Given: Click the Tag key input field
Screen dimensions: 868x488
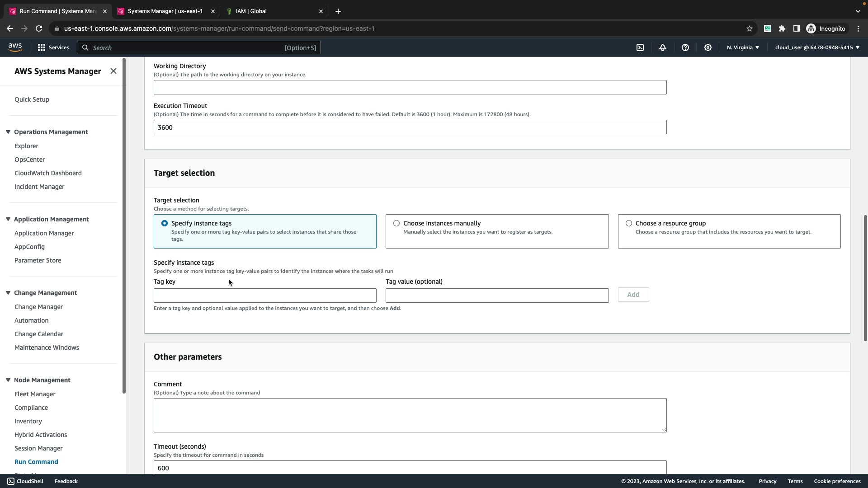Looking at the screenshot, I should tap(265, 296).
